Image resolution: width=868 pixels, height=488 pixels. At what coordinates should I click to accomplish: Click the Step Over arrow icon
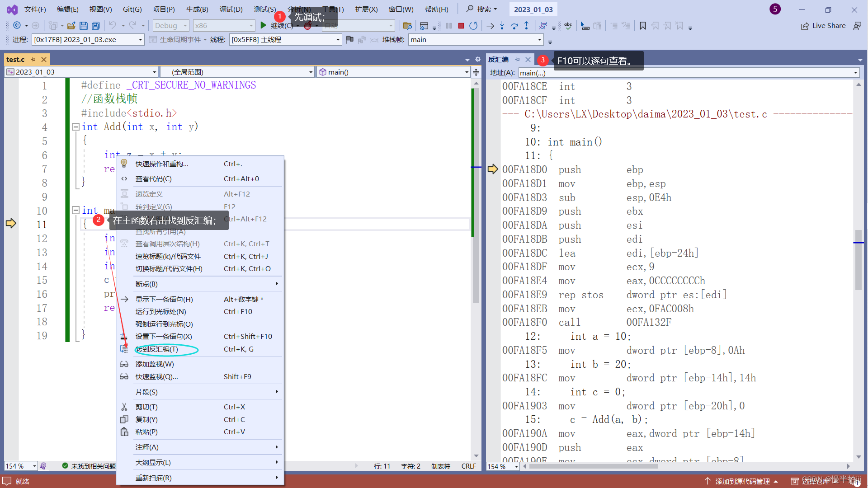point(514,26)
